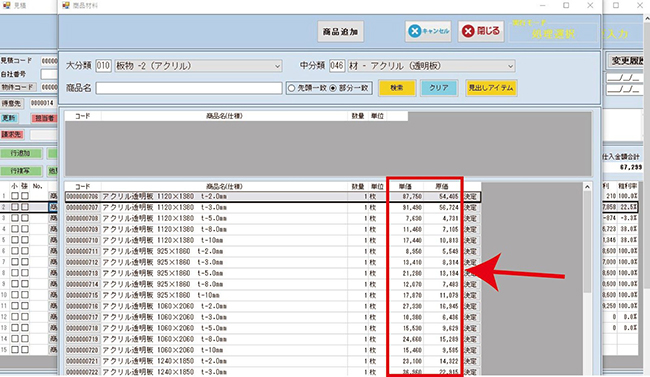
Task: Tick the 小 checkbox in row 13
Action: [15, 328]
